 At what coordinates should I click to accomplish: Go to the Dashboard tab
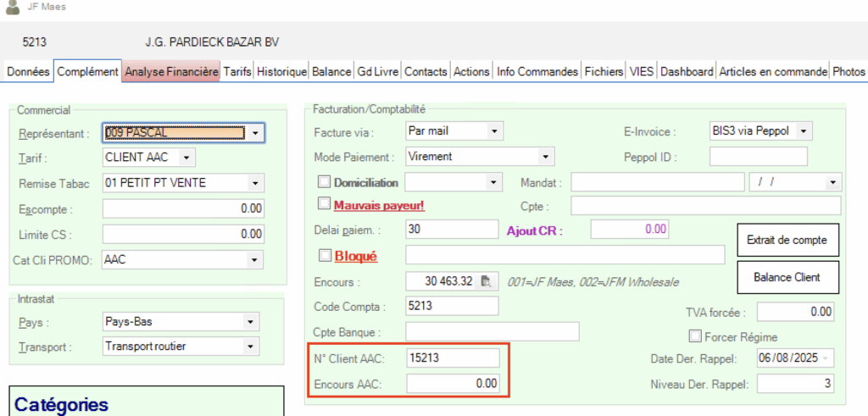tap(687, 72)
